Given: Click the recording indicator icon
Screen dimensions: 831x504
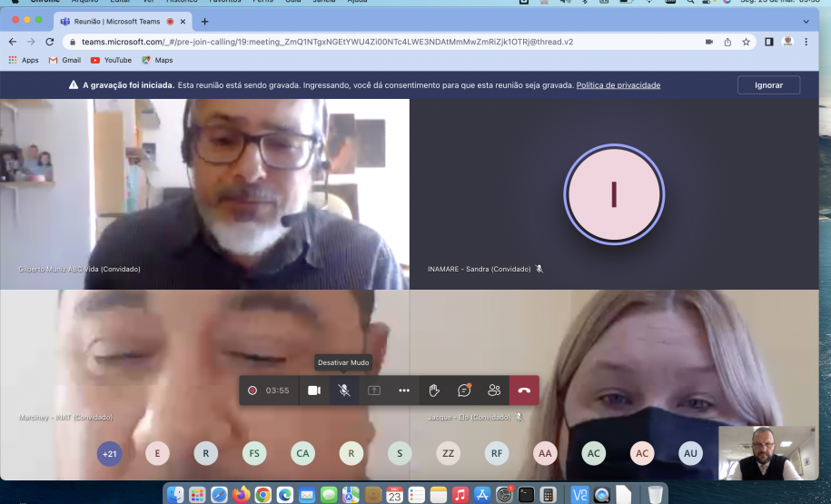Looking at the screenshot, I should pyautogui.click(x=252, y=390).
